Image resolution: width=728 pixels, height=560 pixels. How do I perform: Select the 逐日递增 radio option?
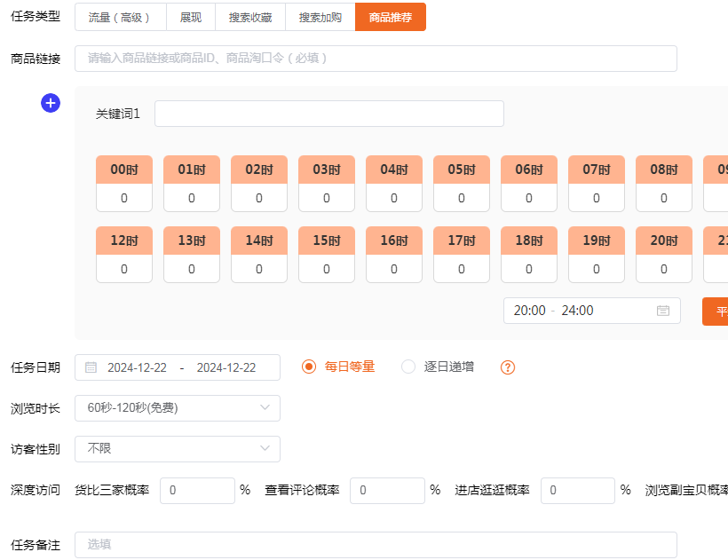point(408,367)
